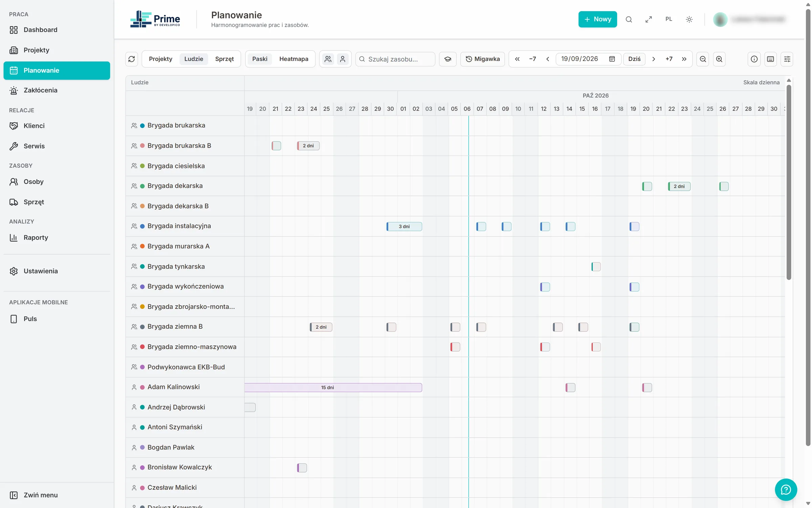Image resolution: width=812 pixels, height=508 pixels.
Task: Switch to the Projekty resource view
Action: click(161, 59)
